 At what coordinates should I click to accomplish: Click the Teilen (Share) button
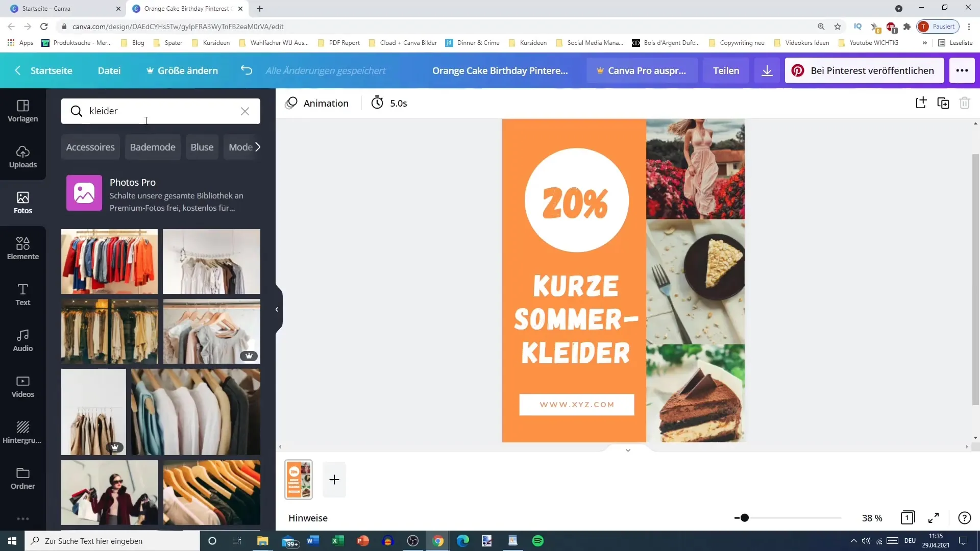coord(726,70)
